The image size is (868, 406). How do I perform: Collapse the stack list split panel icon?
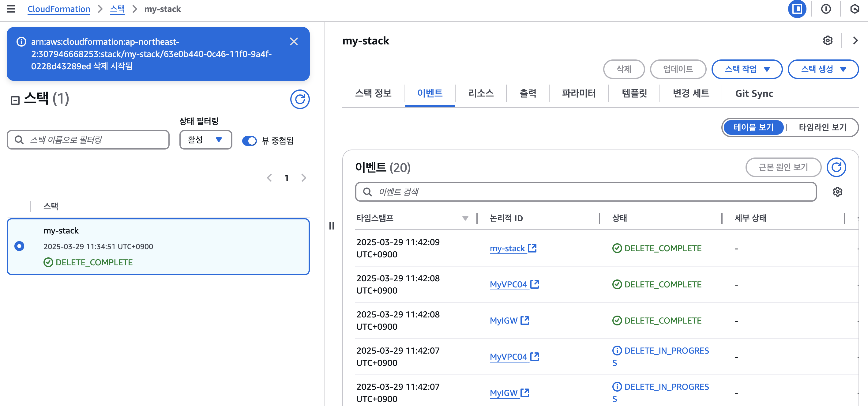[15, 100]
